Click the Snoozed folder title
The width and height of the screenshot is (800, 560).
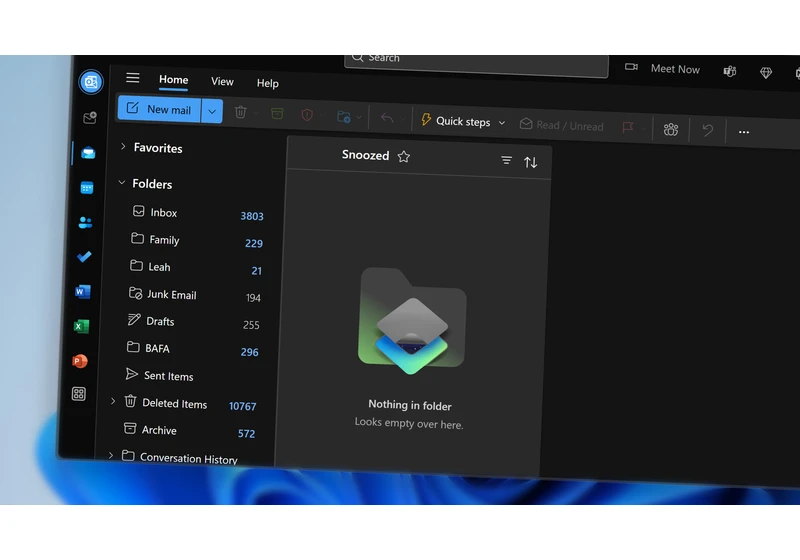(x=365, y=155)
